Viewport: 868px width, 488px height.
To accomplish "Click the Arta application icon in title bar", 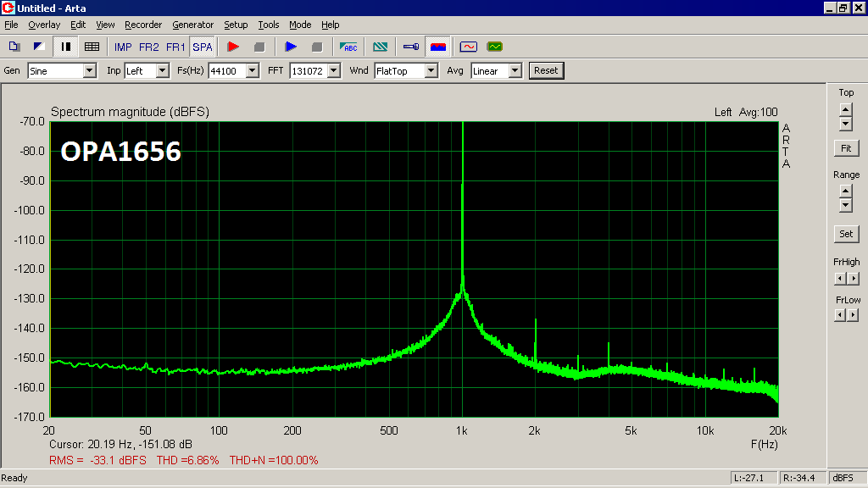I will tap(8, 8).
